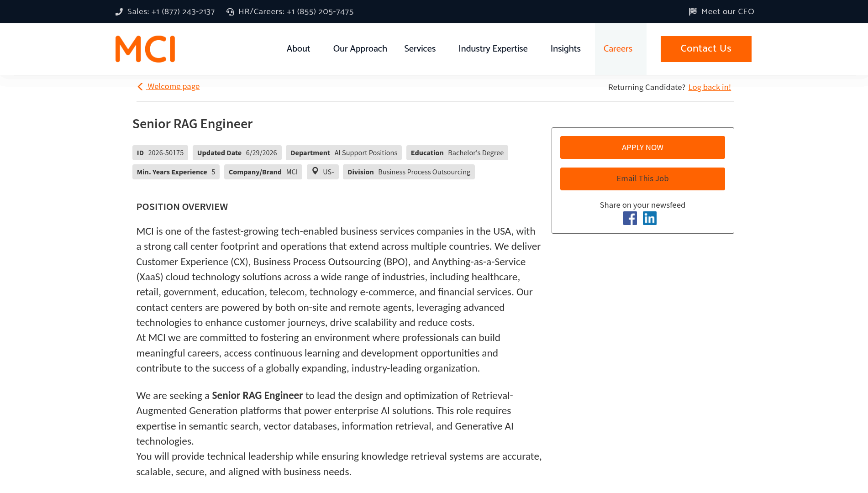This screenshot has width=868, height=493.
Task: Click the Department AI Support Positions tag
Action: click(x=344, y=153)
